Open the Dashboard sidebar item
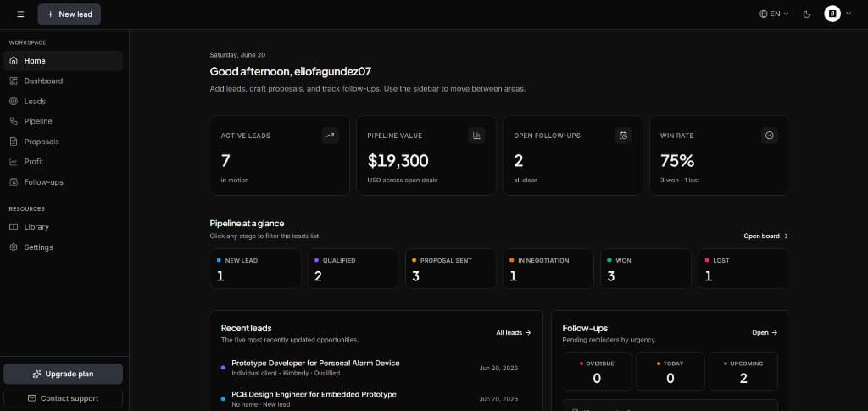Viewport: 868px width, 411px height. pos(63,81)
